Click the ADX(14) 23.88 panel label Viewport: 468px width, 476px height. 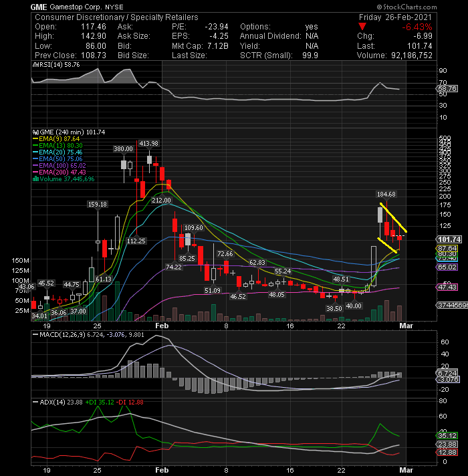click(x=61, y=402)
